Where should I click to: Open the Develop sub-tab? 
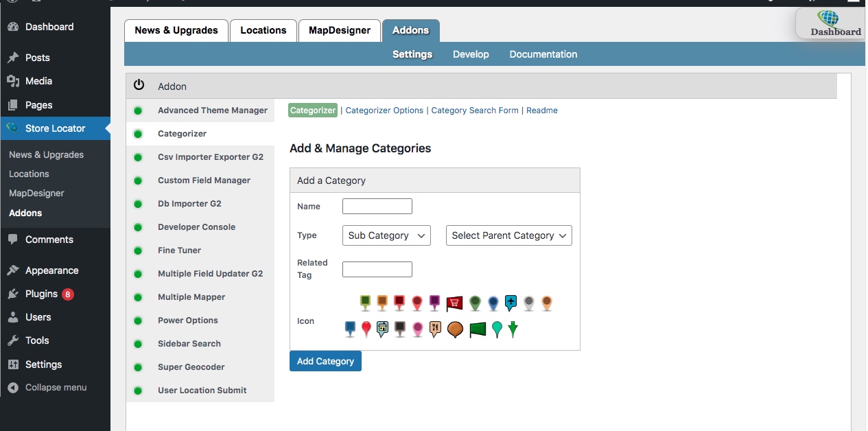(471, 54)
